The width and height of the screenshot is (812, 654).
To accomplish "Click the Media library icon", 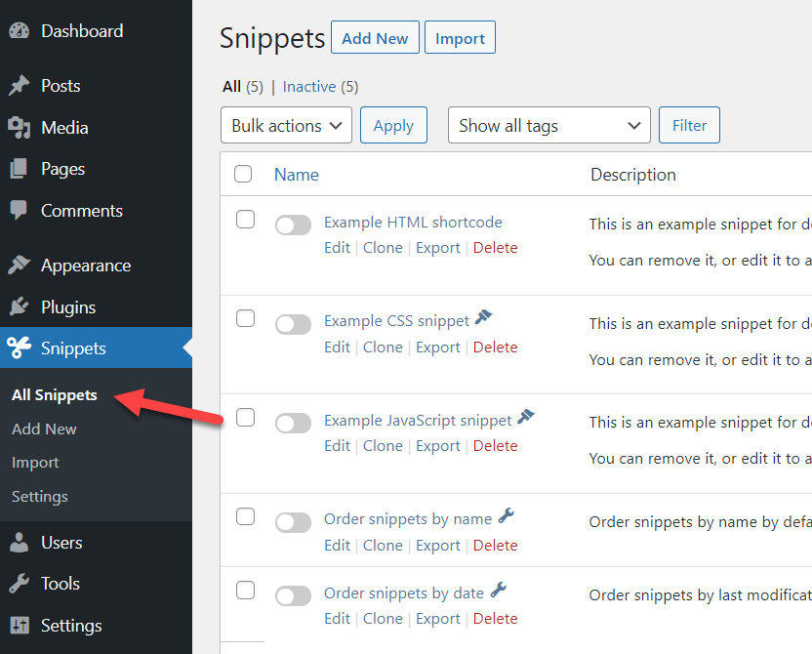I will point(20,127).
